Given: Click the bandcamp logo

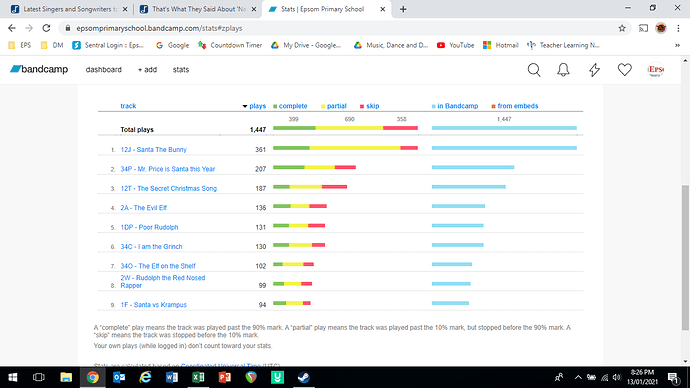Looking at the screenshot, I should click(39, 69).
